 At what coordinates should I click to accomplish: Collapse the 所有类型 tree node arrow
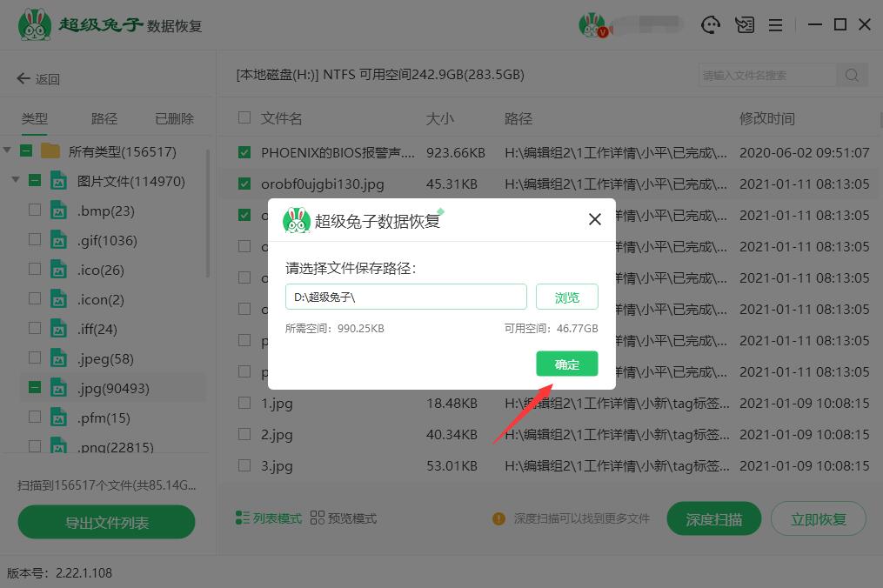click(7, 150)
